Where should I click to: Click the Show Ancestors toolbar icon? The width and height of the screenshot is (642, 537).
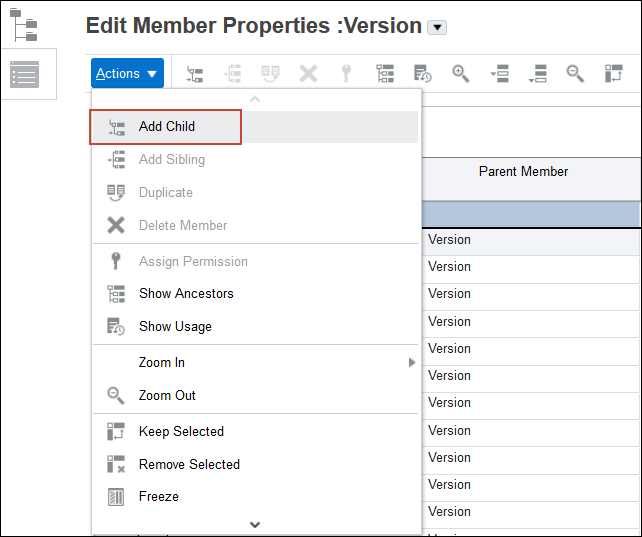(385, 74)
